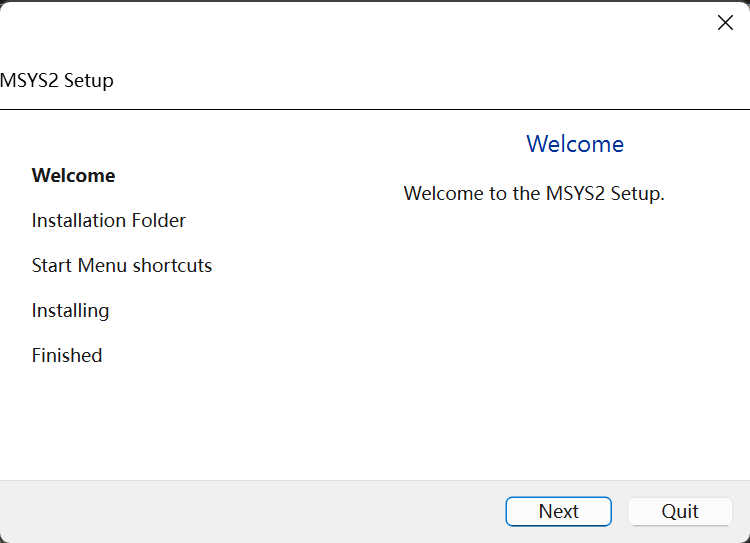750x543 pixels.
Task: Click the 'Welcome to the MSYS2 Setup.' message
Action: pos(533,193)
